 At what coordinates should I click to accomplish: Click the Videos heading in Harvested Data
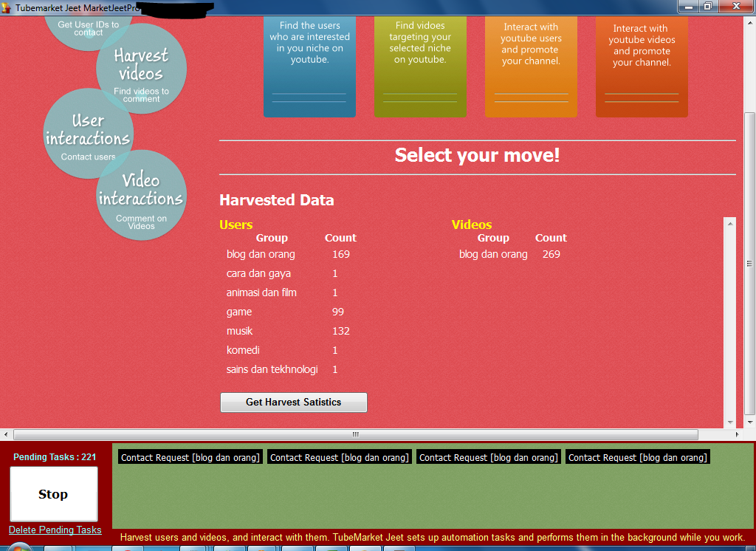click(x=472, y=225)
